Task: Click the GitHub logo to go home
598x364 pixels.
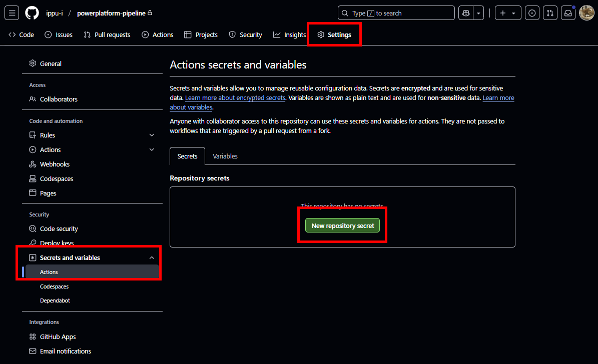Action: [x=31, y=12]
